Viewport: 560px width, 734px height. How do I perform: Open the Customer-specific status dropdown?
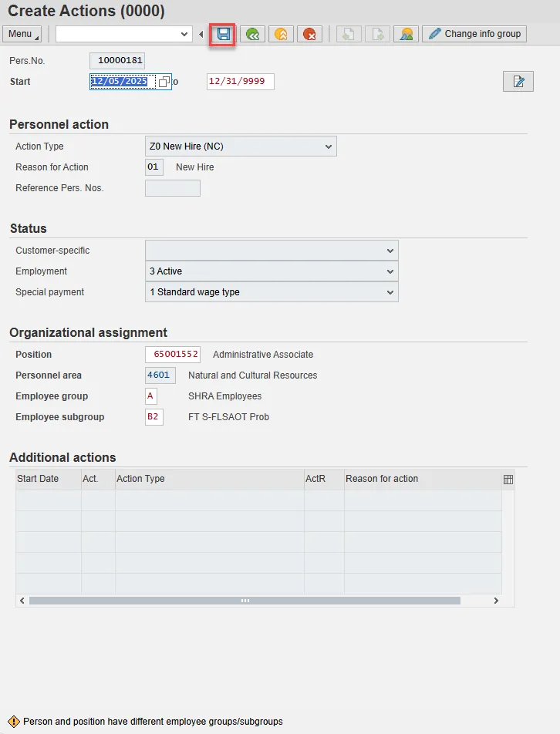(390, 251)
